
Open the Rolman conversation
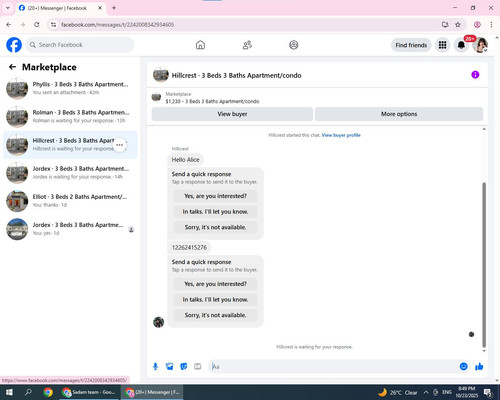pyautogui.click(x=70, y=117)
